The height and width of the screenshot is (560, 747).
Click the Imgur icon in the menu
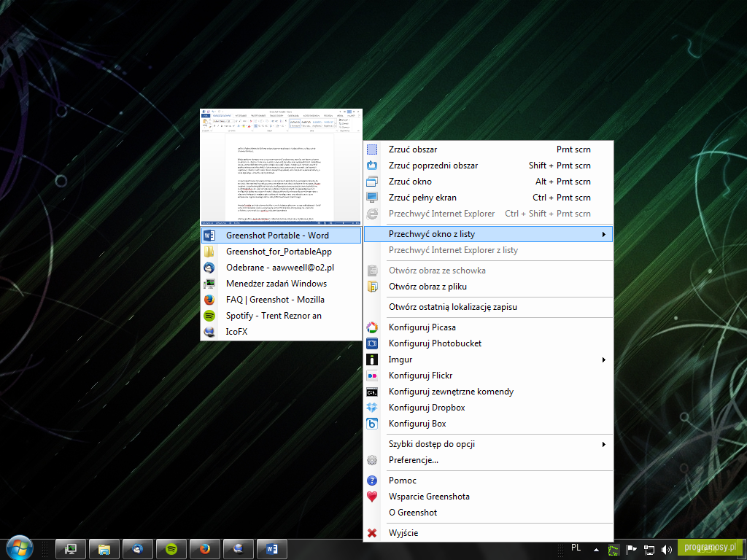372,359
